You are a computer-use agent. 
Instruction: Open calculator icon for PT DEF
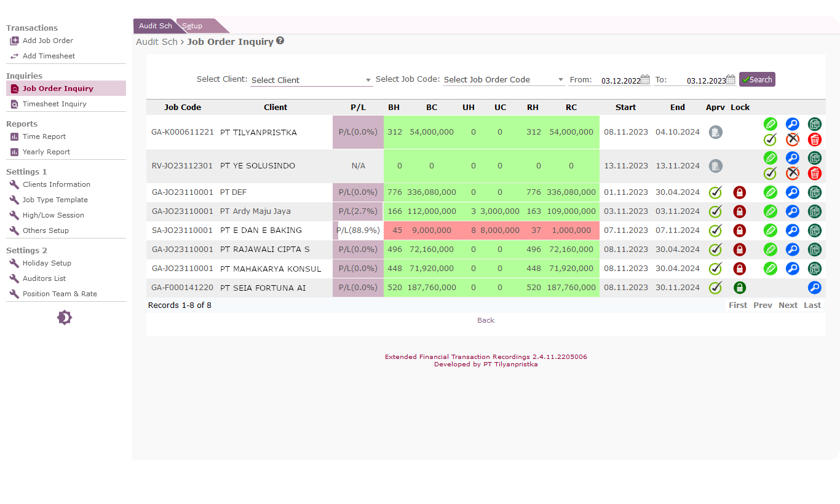click(x=815, y=192)
